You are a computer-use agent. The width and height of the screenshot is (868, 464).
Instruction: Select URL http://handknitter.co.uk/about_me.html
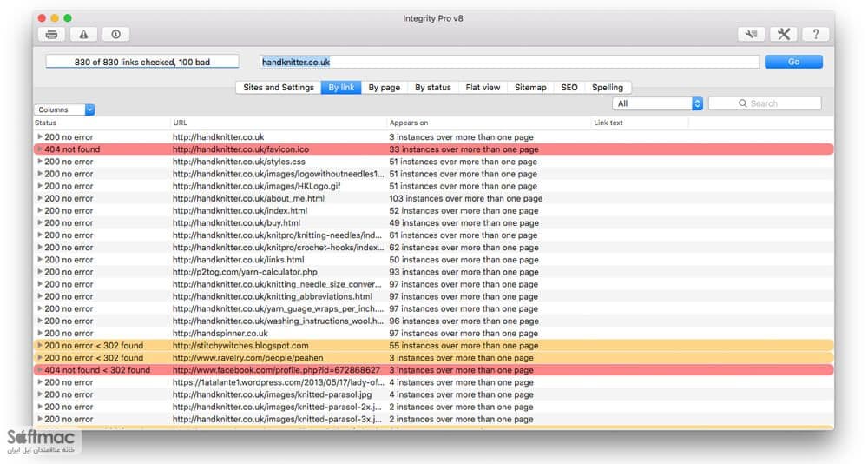[x=248, y=198]
